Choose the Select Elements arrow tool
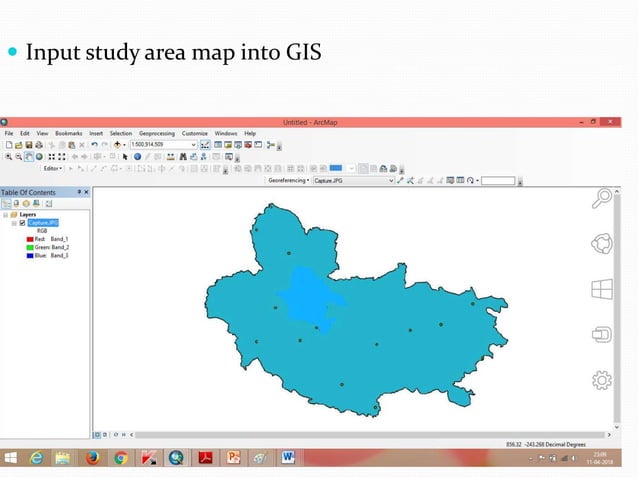This screenshot has height=478, width=638. pos(125,157)
